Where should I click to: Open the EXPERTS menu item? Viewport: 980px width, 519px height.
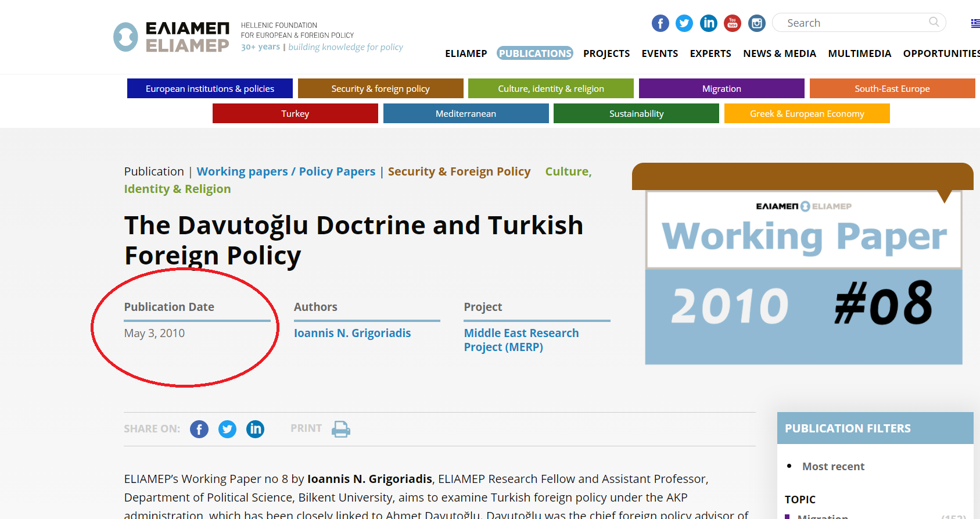coord(710,53)
